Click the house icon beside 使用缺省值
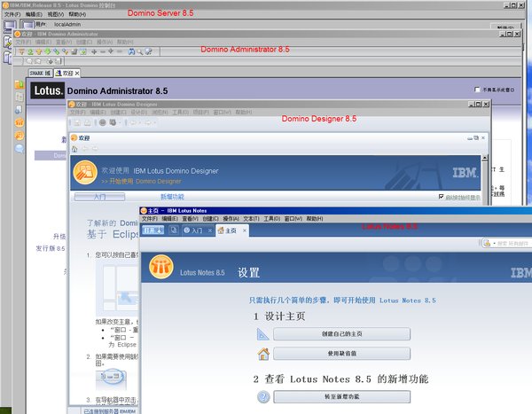The height and width of the screenshot is (414, 532). pos(263,354)
